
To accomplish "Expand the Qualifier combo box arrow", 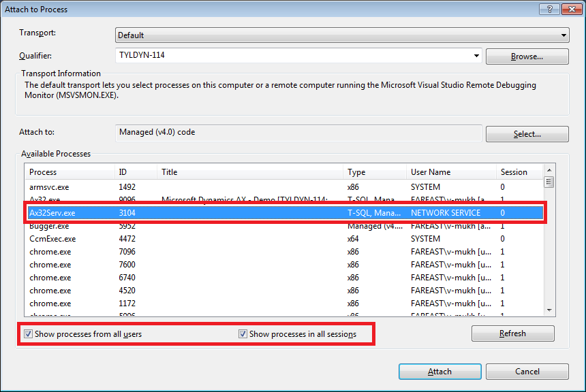I will [476, 56].
